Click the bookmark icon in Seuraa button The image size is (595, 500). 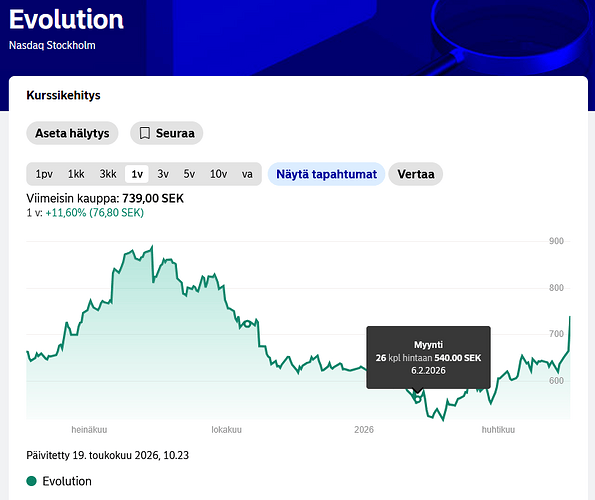pos(145,133)
